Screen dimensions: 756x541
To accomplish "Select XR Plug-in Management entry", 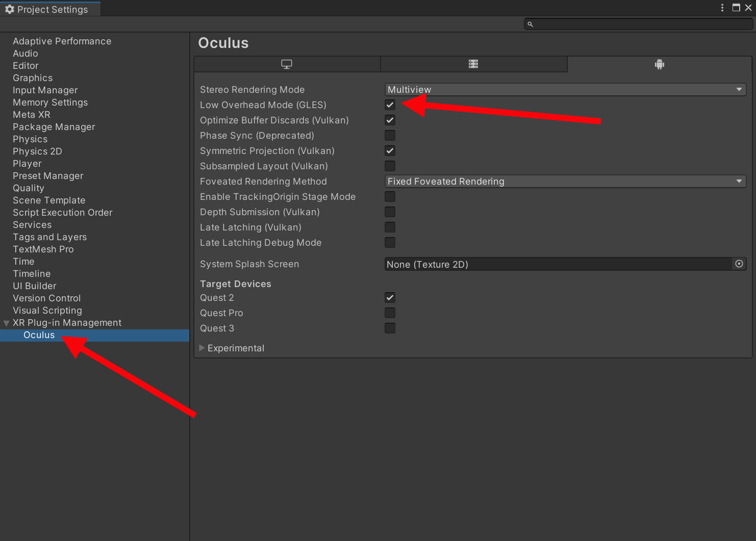I will (x=67, y=323).
